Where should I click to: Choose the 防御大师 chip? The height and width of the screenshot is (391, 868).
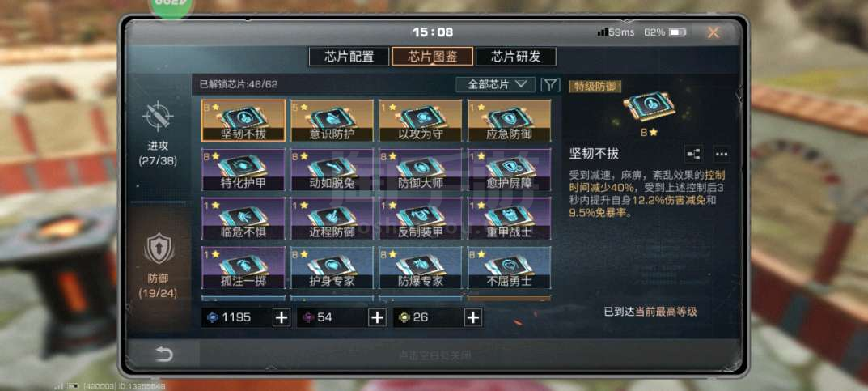point(420,169)
